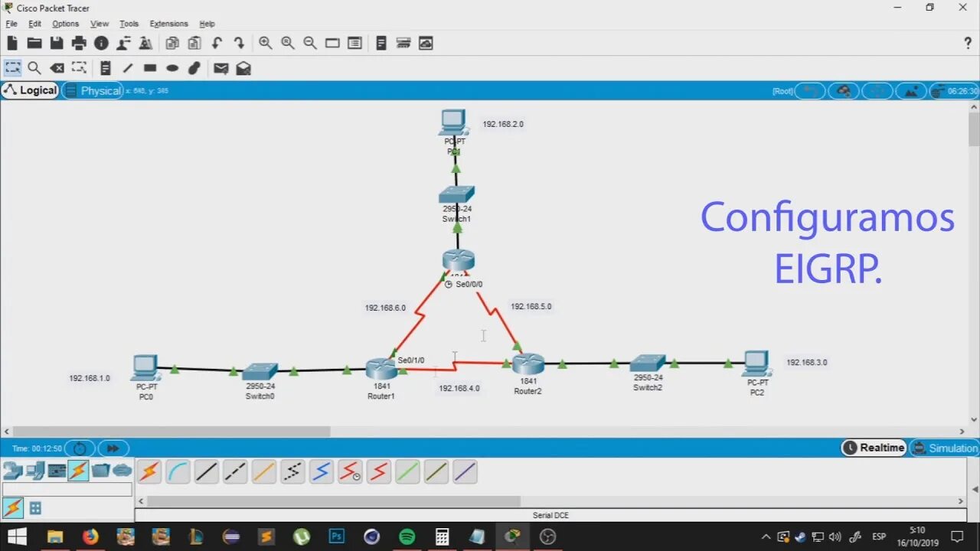The width and height of the screenshot is (980, 551).
Task: Choose Copper Straight-Through cable
Action: coord(207,472)
